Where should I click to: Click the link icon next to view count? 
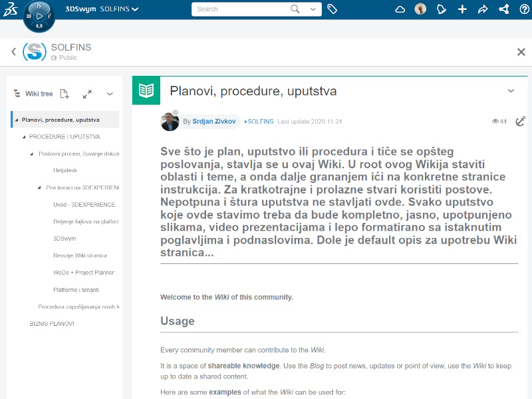tap(520, 121)
